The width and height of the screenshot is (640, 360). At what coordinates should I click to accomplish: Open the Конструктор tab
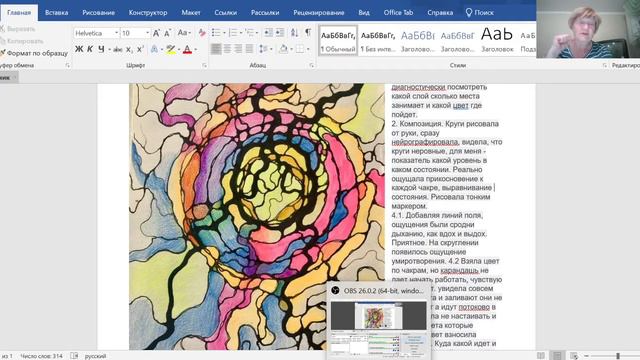coord(148,13)
